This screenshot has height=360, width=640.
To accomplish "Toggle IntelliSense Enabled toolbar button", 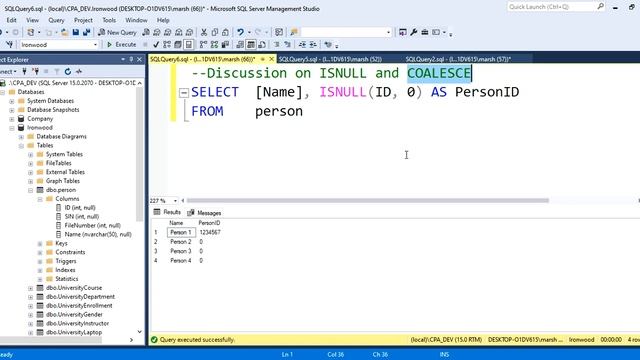I will coord(189,44).
